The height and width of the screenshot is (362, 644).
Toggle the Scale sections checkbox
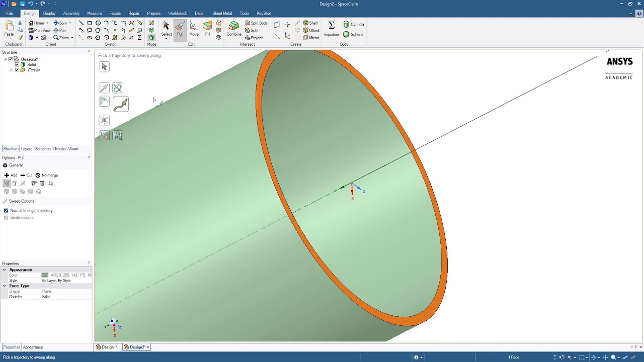pos(6,218)
